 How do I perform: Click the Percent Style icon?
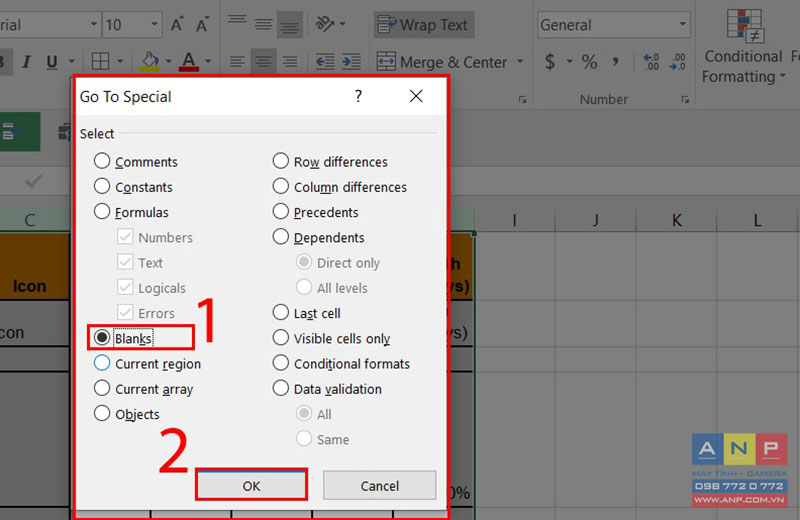click(589, 62)
